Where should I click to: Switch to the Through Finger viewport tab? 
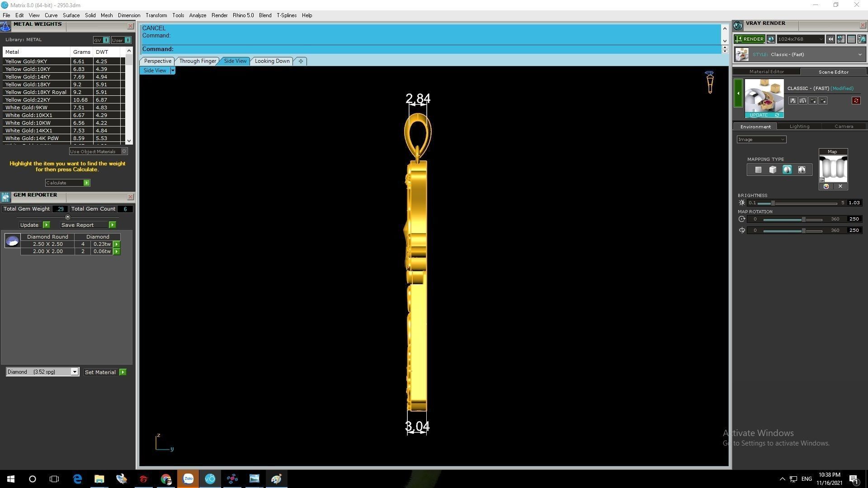pos(198,61)
